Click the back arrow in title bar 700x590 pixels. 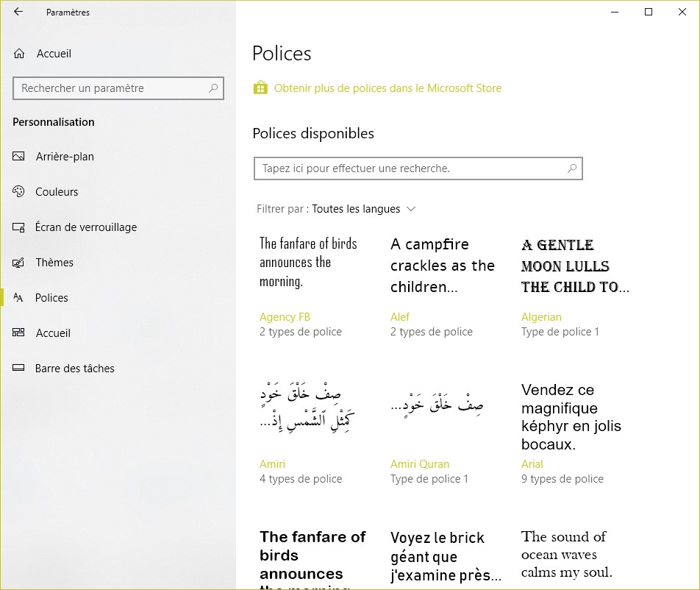pyautogui.click(x=18, y=12)
